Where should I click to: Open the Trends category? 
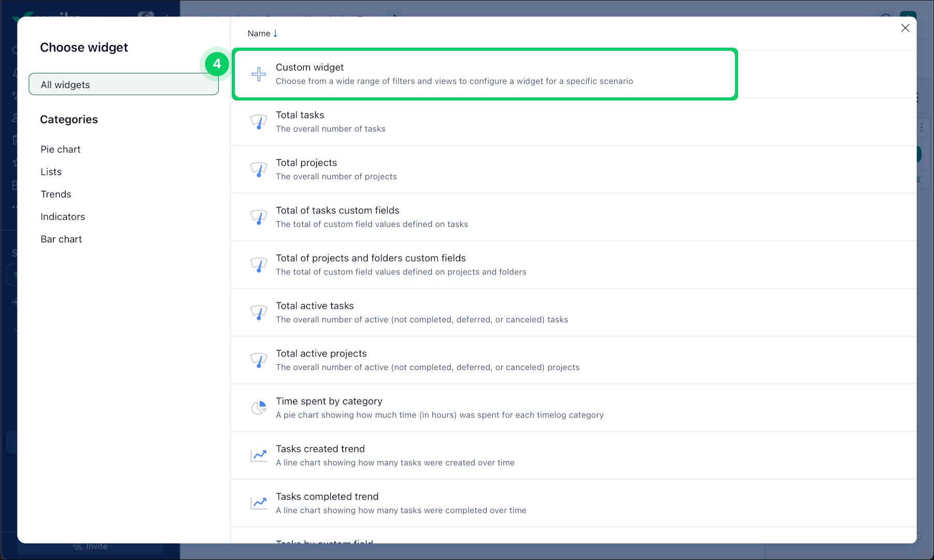coord(55,194)
